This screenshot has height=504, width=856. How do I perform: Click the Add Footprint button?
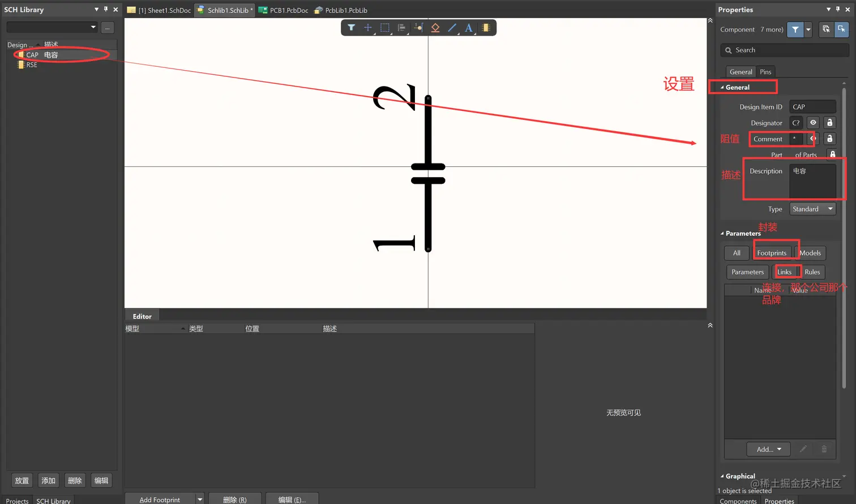[x=160, y=499]
